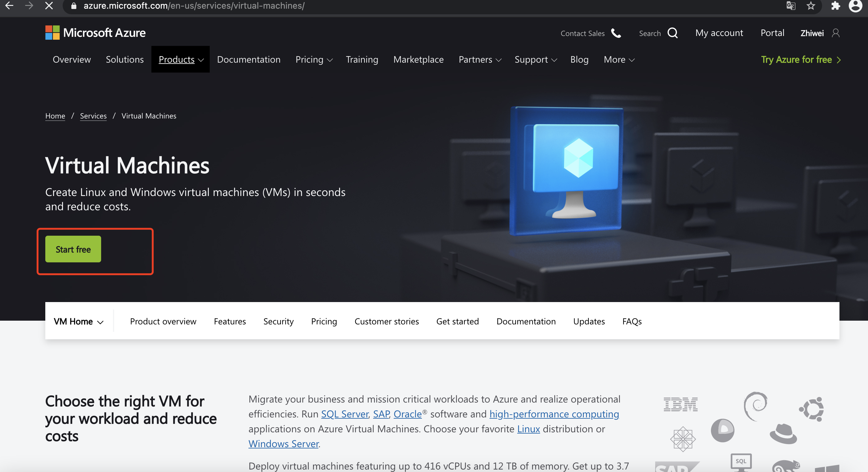Switch to the Customer stories tab

click(387, 321)
